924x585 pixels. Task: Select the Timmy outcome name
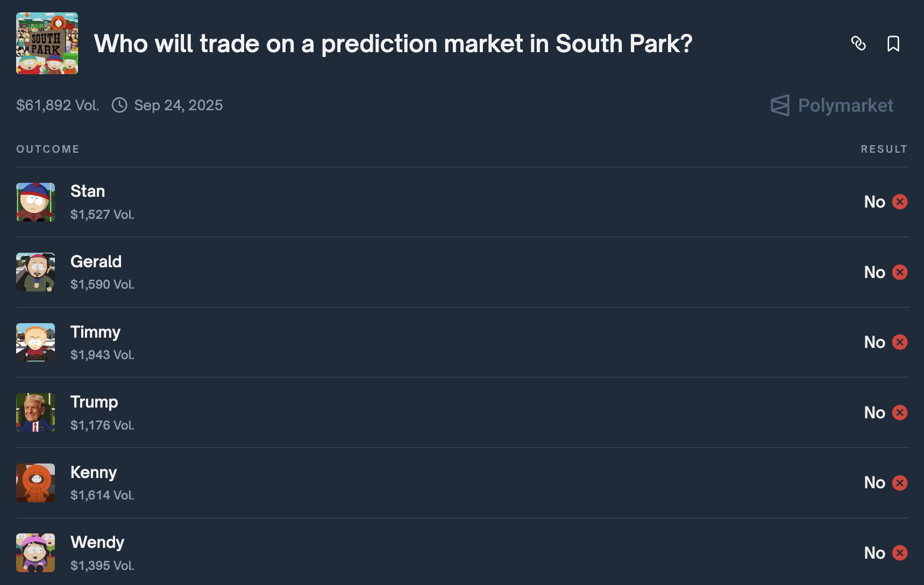point(95,332)
